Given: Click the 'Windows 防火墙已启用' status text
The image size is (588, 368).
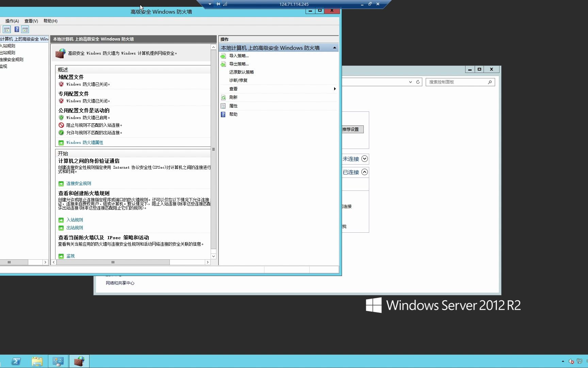Looking at the screenshot, I should 88,118.
